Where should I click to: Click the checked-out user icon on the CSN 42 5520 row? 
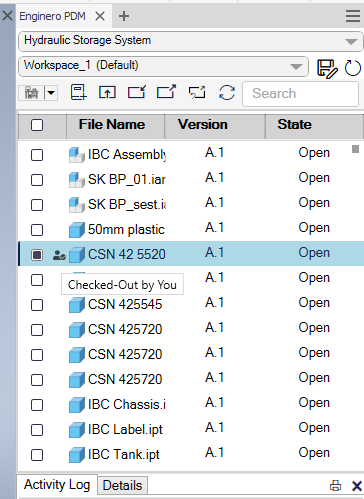click(x=59, y=256)
